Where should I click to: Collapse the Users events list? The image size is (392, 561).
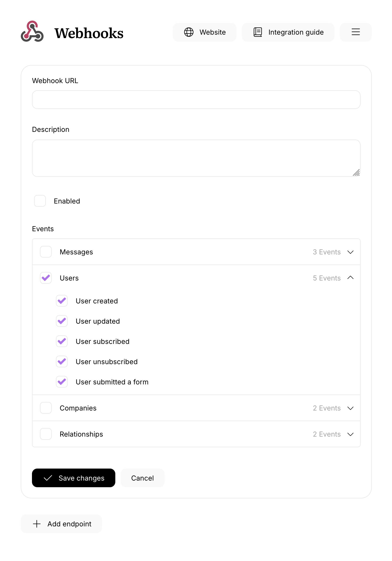[350, 278]
